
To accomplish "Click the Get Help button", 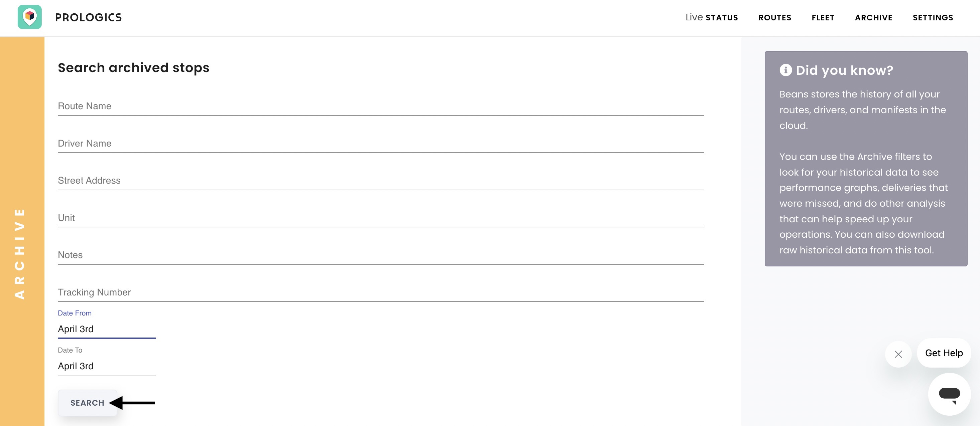I will (x=944, y=353).
